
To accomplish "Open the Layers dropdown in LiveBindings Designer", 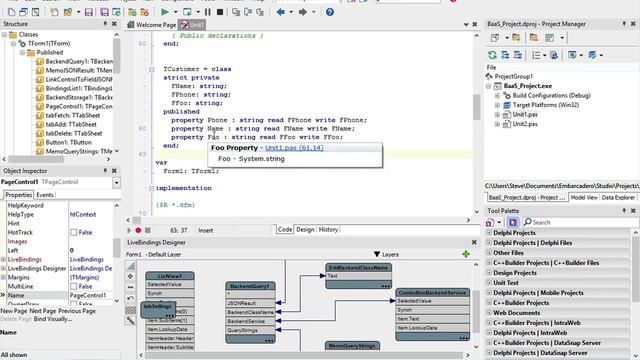I will point(386,254).
